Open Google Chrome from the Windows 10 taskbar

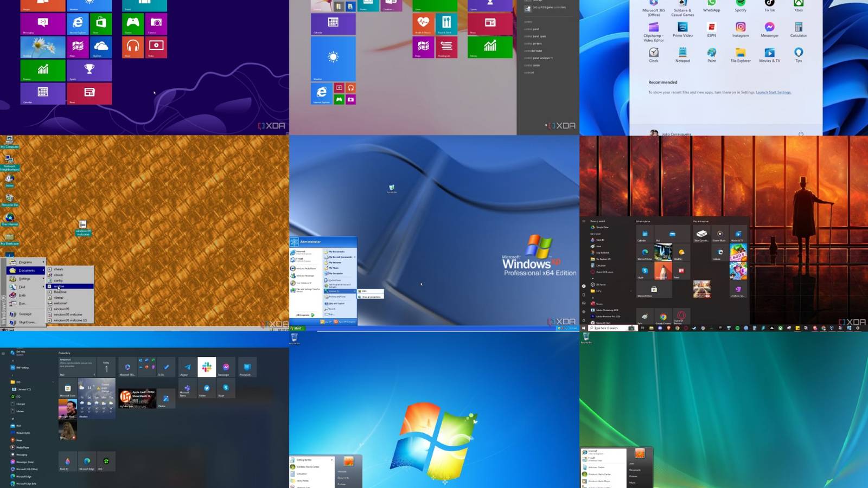(x=678, y=328)
